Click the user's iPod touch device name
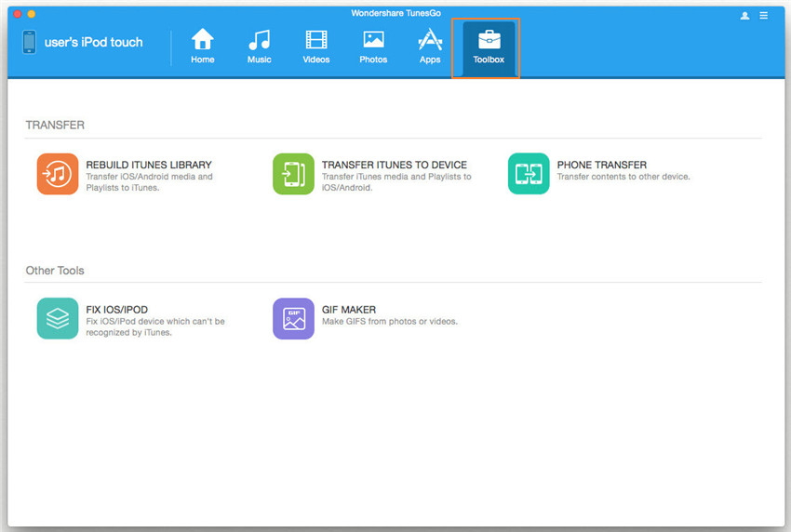This screenshot has height=532, width=791. [x=94, y=43]
